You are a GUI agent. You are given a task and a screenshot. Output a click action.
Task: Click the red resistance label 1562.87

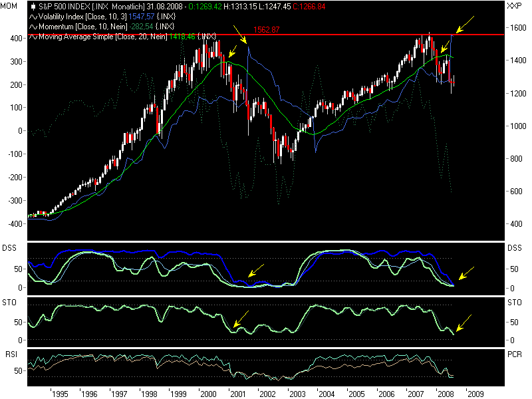click(x=267, y=30)
